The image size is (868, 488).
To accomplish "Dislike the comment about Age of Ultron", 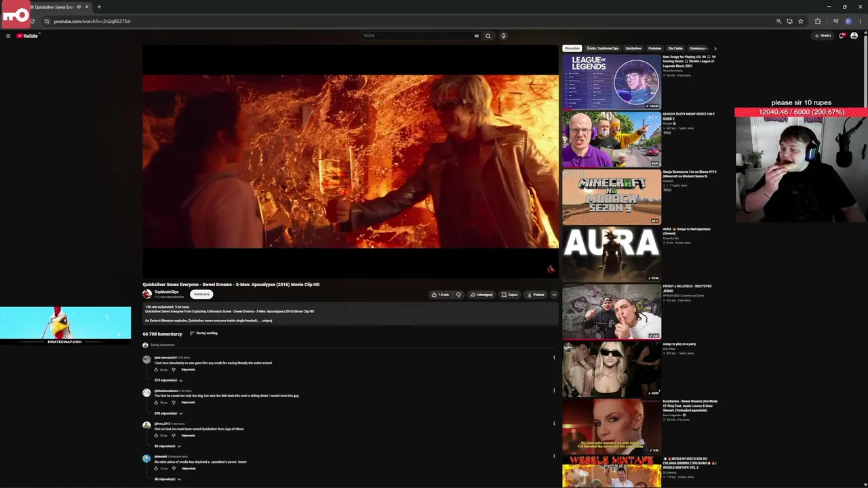I will 173,435.
